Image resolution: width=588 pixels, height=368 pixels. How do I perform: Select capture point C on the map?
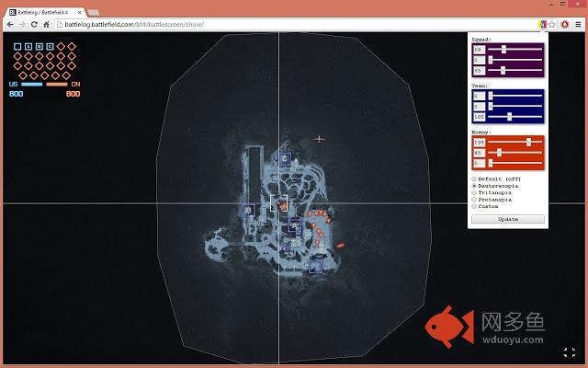(285, 158)
